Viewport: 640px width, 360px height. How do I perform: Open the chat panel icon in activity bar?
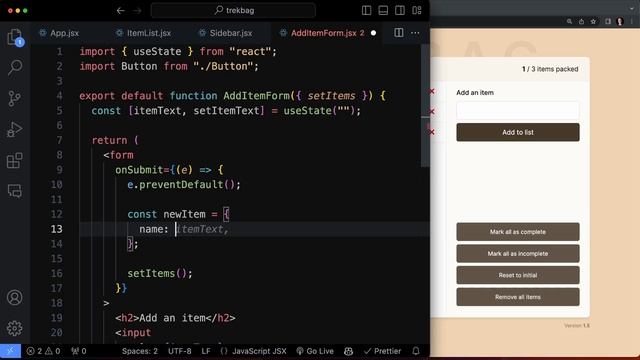[x=15, y=191]
